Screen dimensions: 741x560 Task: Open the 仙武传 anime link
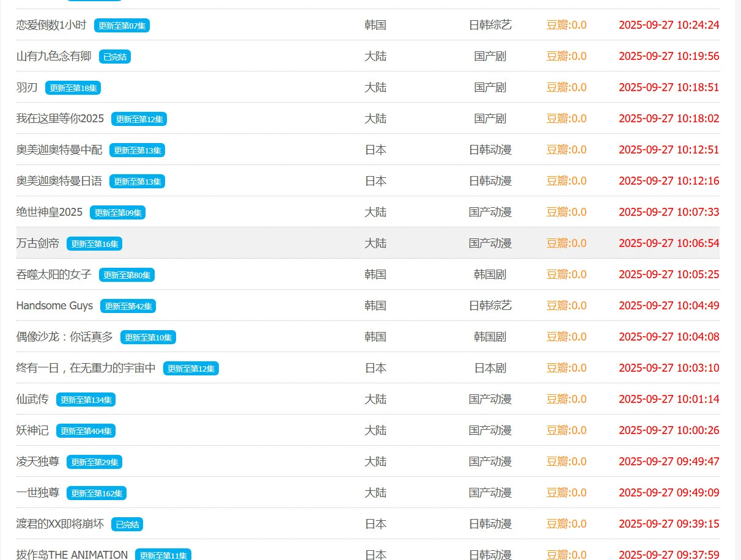32,399
